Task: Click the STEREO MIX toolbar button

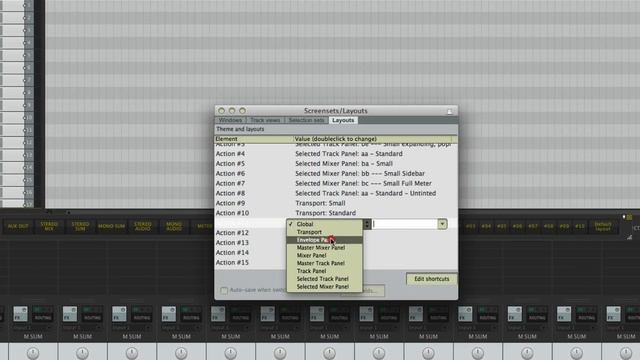Action: (49, 226)
